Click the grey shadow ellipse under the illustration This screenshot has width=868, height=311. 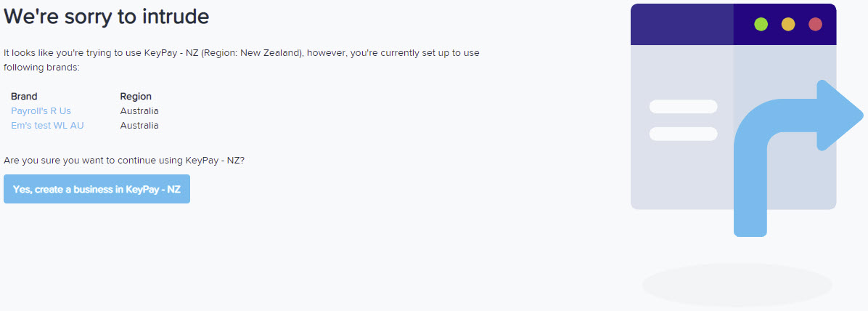(737, 285)
